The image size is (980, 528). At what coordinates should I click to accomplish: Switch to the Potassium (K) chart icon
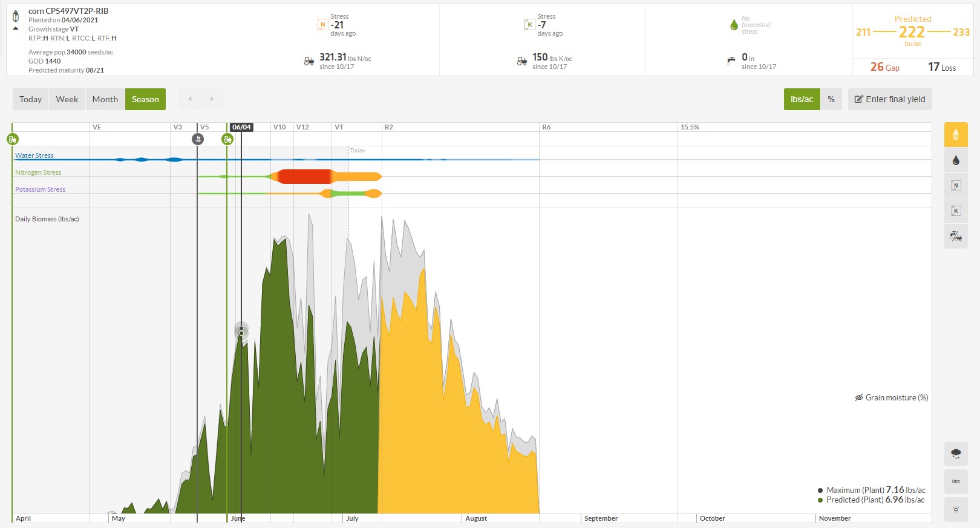(956, 211)
